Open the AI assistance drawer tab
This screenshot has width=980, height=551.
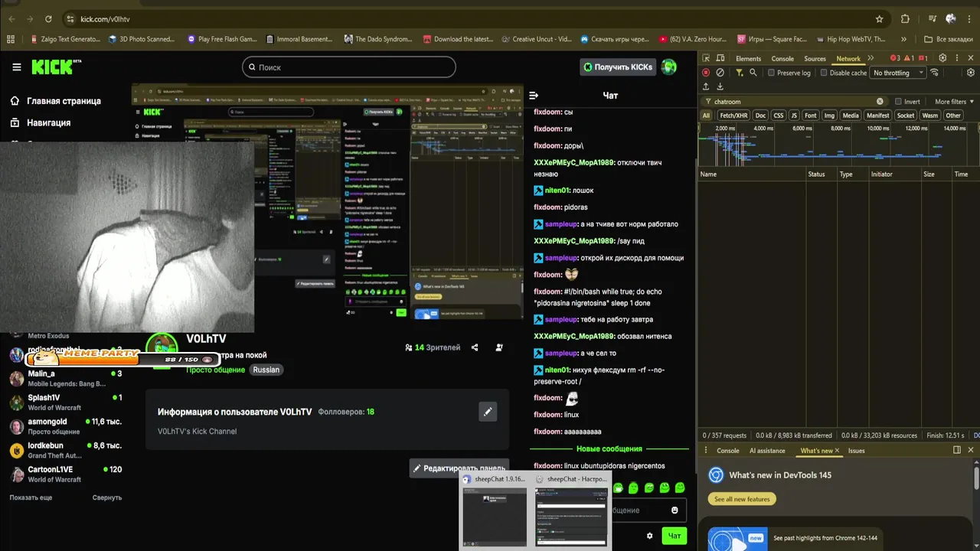pyautogui.click(x=767, y=451)
